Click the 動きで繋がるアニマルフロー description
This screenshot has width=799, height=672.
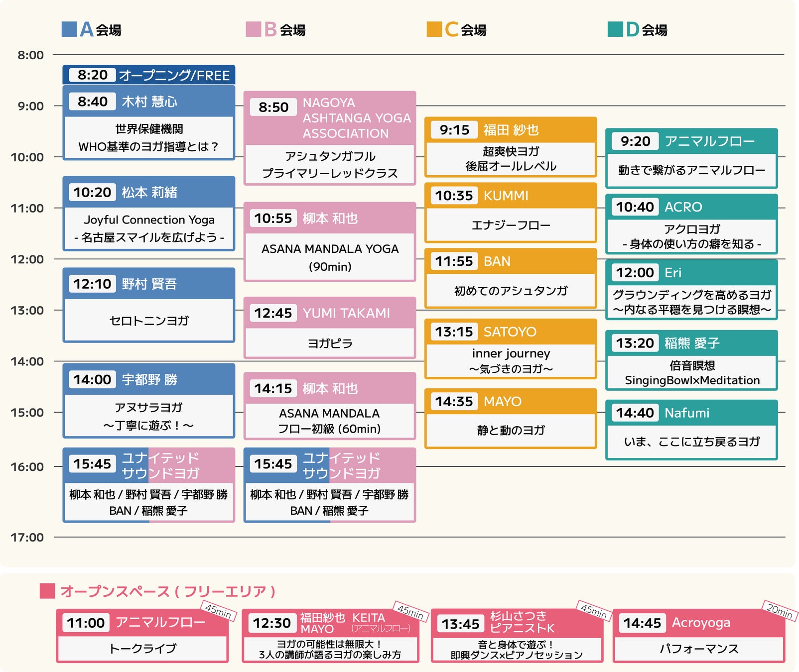[691, 170]
